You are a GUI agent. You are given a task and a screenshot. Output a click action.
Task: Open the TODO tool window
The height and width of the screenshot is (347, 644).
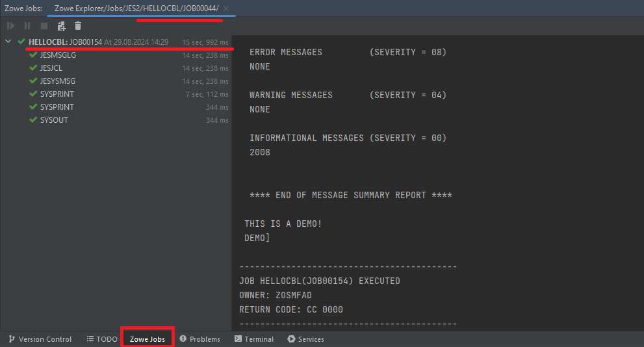coord(102,339)
